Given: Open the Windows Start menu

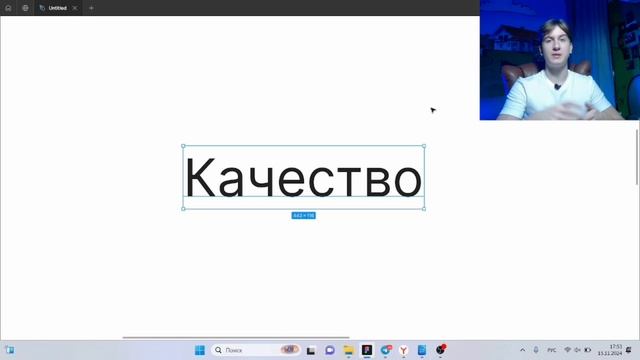Looking at the screenshot, I should (x=200, y=350).
